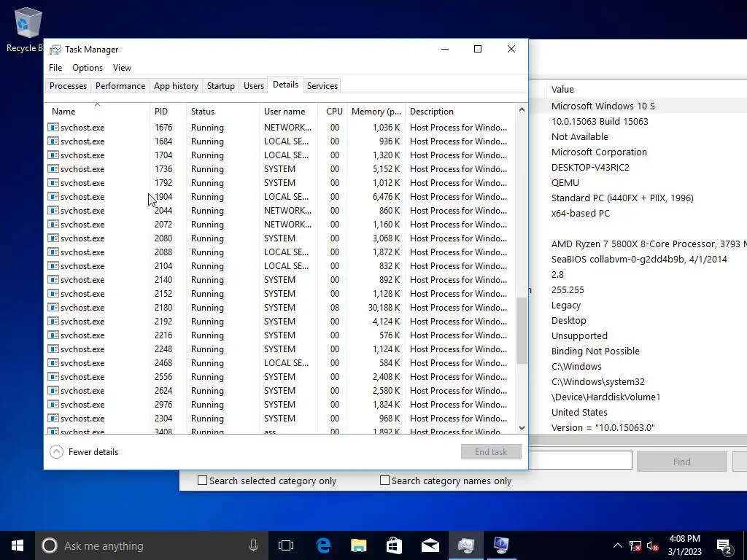Sort by the User name column header
This screenshot has height=560, width=747.
coord(289,111)
